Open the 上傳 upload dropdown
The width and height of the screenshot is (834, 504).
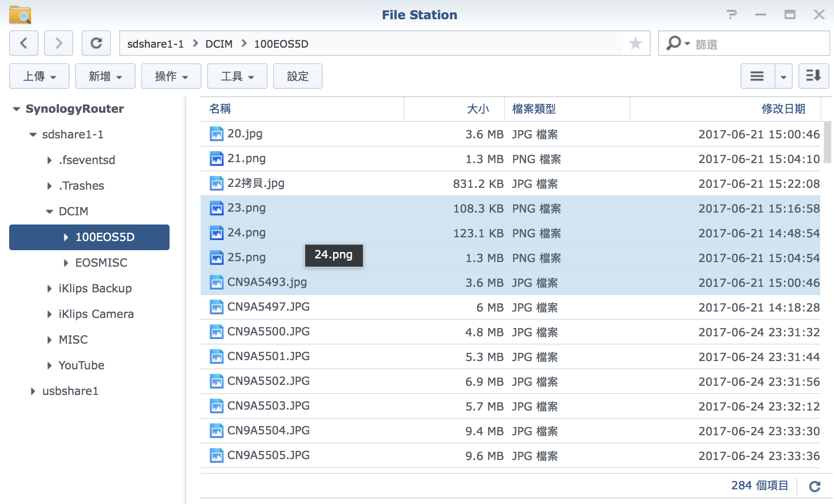click(39, 76)
